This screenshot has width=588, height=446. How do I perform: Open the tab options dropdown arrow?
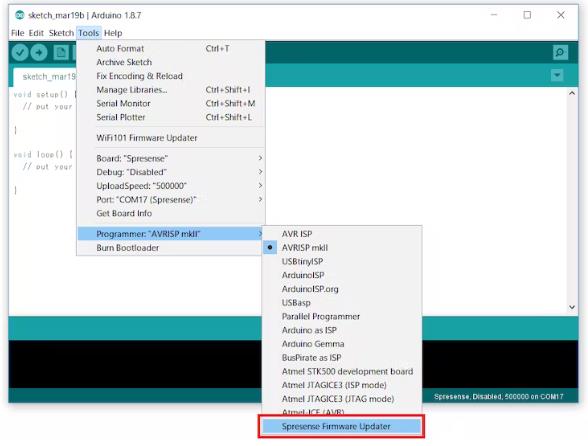pos(557,75)
